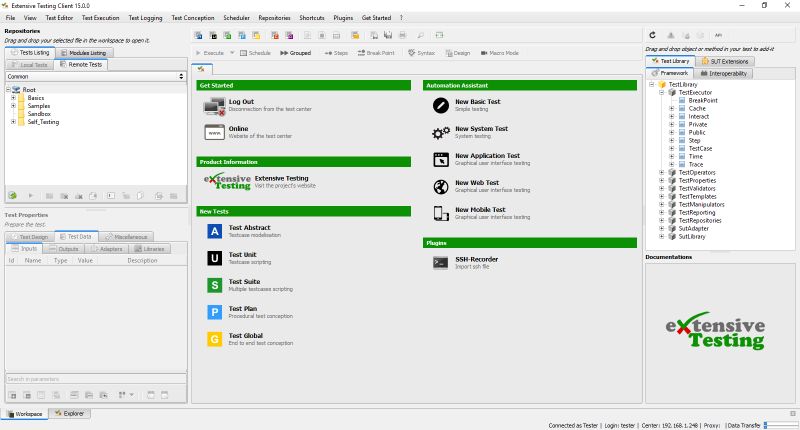Collapse the TestExecutor node
The image size is (800, 430).
[662, 92]
